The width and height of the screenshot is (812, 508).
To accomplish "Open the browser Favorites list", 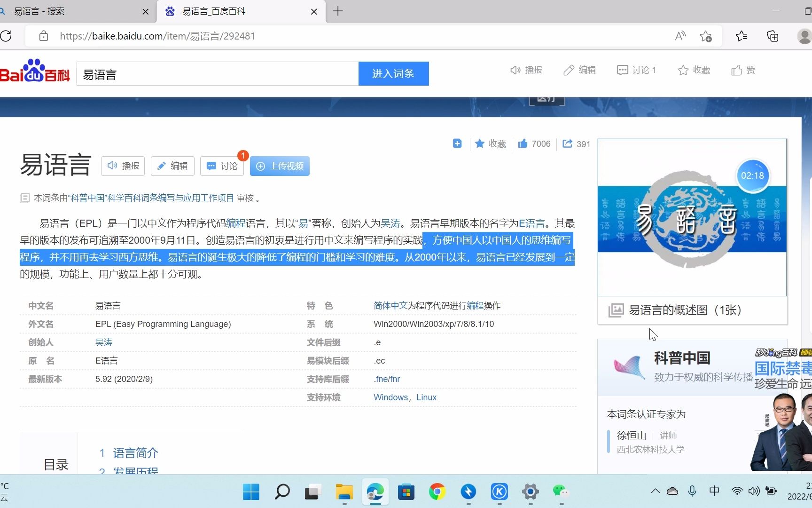I will [x=742, y=36].
